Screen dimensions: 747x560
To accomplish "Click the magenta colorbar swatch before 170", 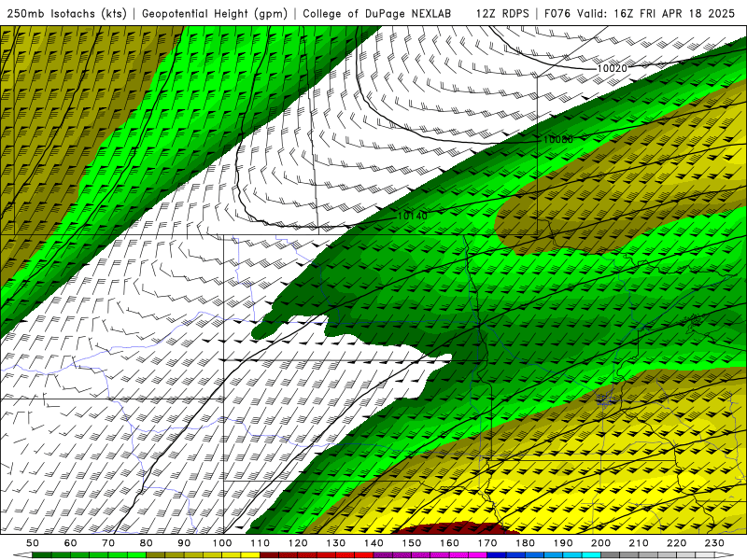I will 478,554.
